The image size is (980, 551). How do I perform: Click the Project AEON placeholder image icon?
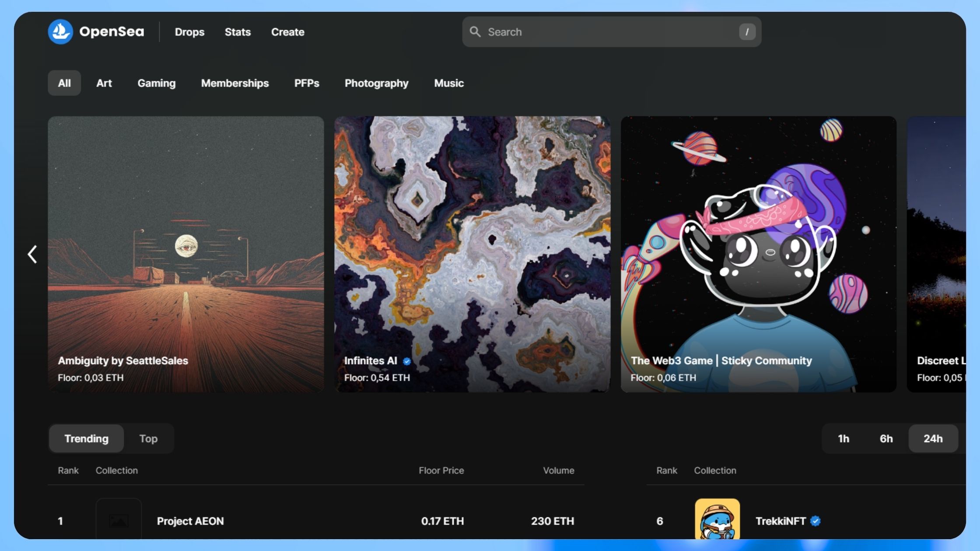119,520
